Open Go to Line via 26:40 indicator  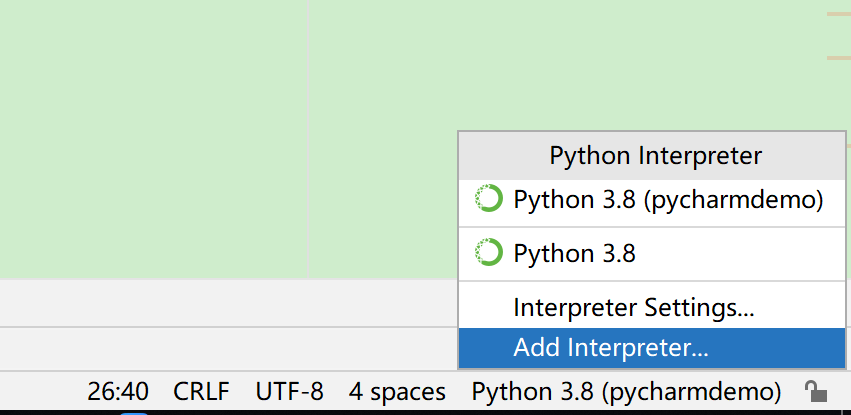click(118, 392)
